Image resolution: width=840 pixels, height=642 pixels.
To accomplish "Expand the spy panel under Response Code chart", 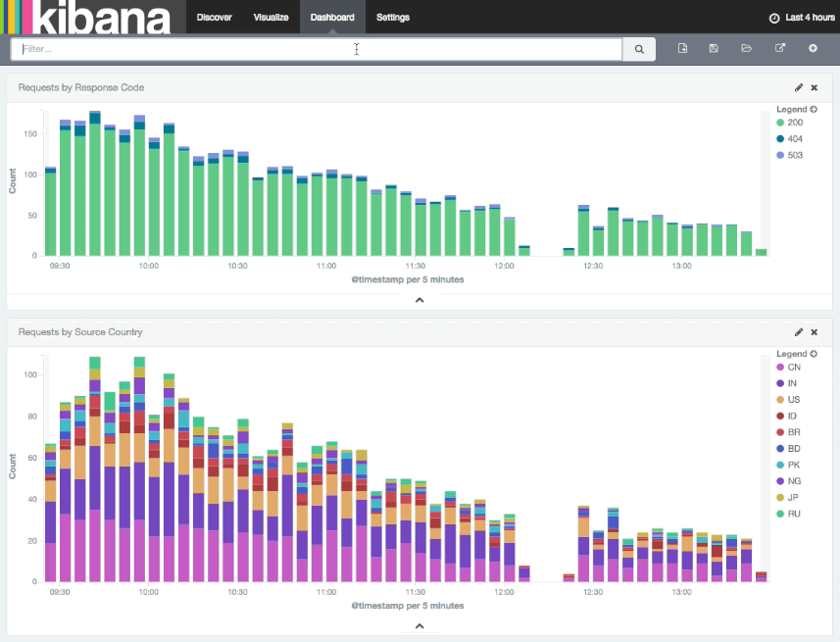I will (x=420, y=300).
